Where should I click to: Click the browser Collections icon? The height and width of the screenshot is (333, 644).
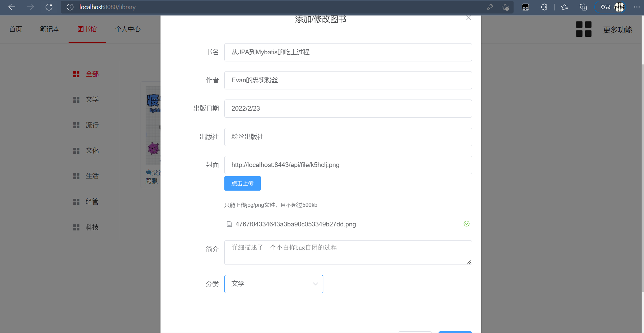click(583, 7)
